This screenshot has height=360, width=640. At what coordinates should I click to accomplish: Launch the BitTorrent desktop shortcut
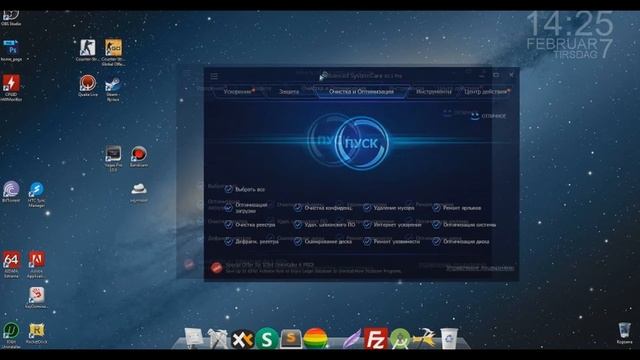coord(11,192)
